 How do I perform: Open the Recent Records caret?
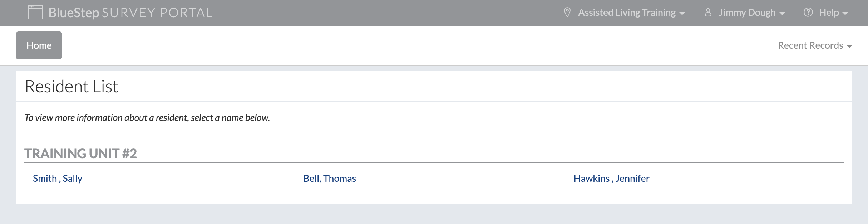849,47
